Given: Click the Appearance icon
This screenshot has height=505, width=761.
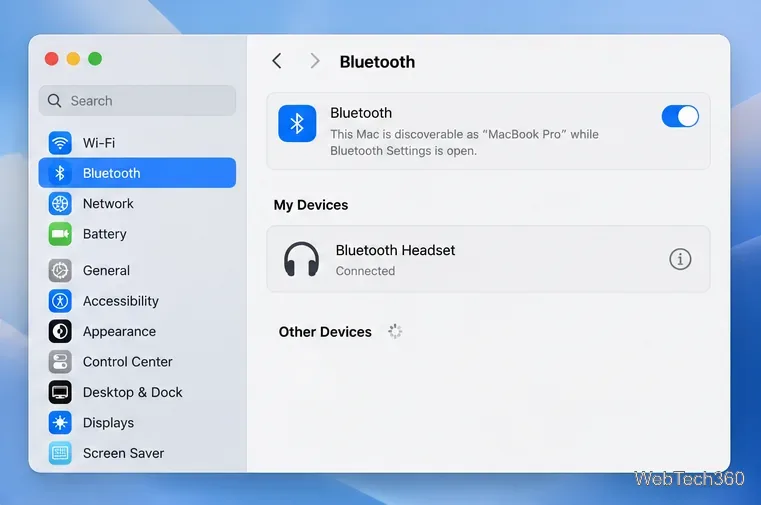Looking at the screenshot, I should (60, 331).
